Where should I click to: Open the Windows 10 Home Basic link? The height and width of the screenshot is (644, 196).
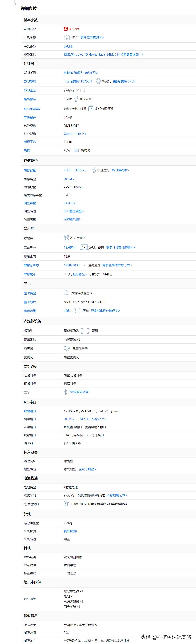[x=104, y=55]
